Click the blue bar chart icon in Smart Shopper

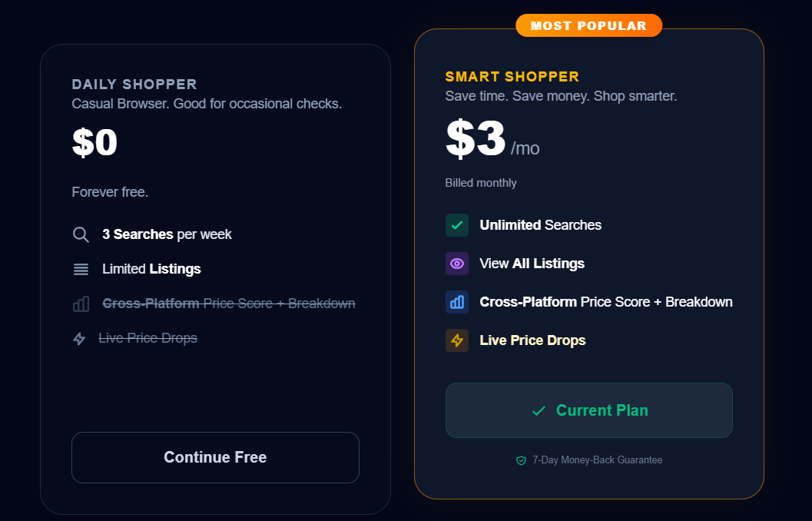pos(457,302)
